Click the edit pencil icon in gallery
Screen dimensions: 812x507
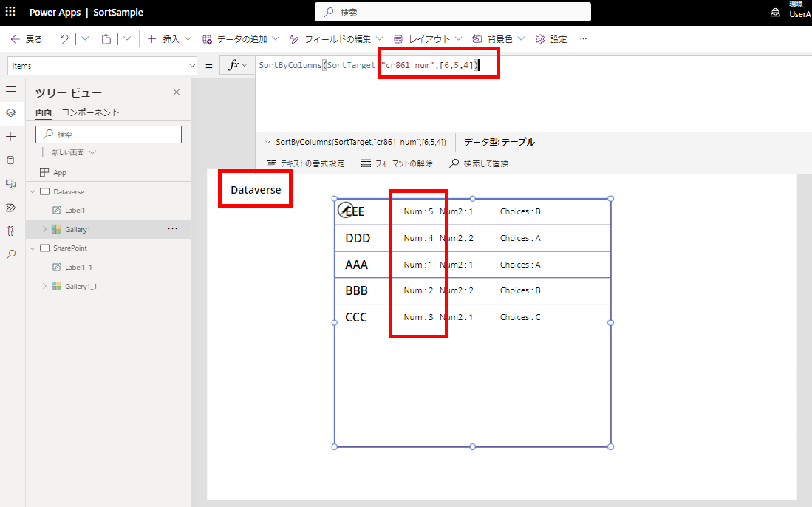[345, 210]
